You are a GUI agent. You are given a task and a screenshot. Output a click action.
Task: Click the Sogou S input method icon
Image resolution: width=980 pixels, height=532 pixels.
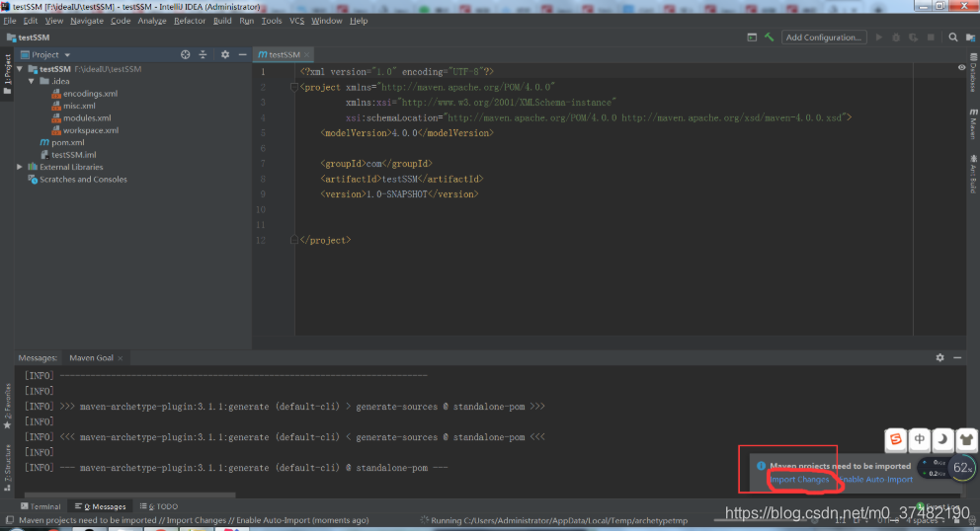896,439
